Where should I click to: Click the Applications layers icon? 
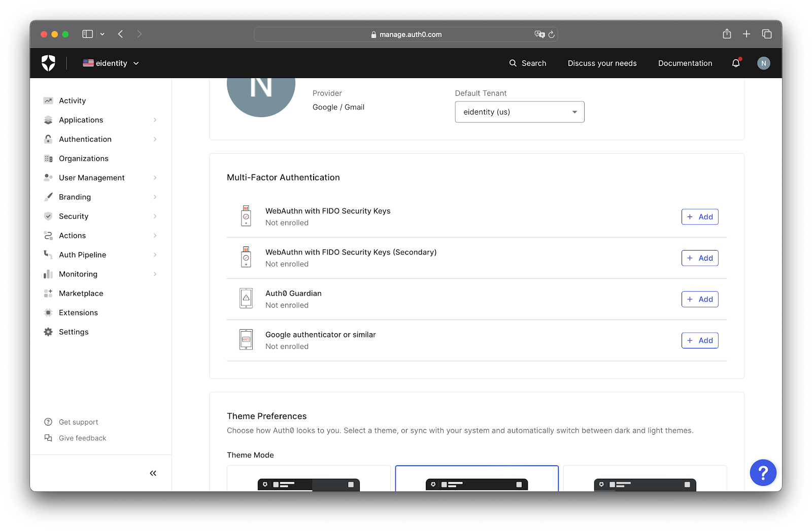click(48, 120)
